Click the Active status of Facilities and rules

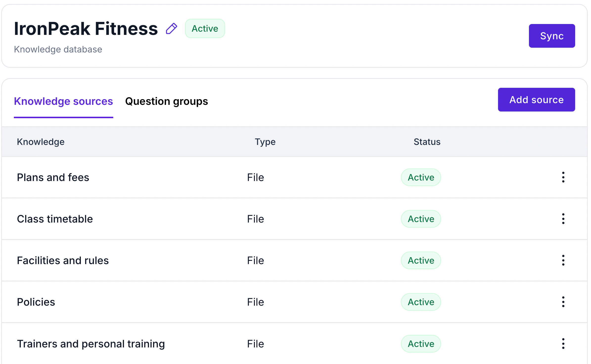(421, 260)
